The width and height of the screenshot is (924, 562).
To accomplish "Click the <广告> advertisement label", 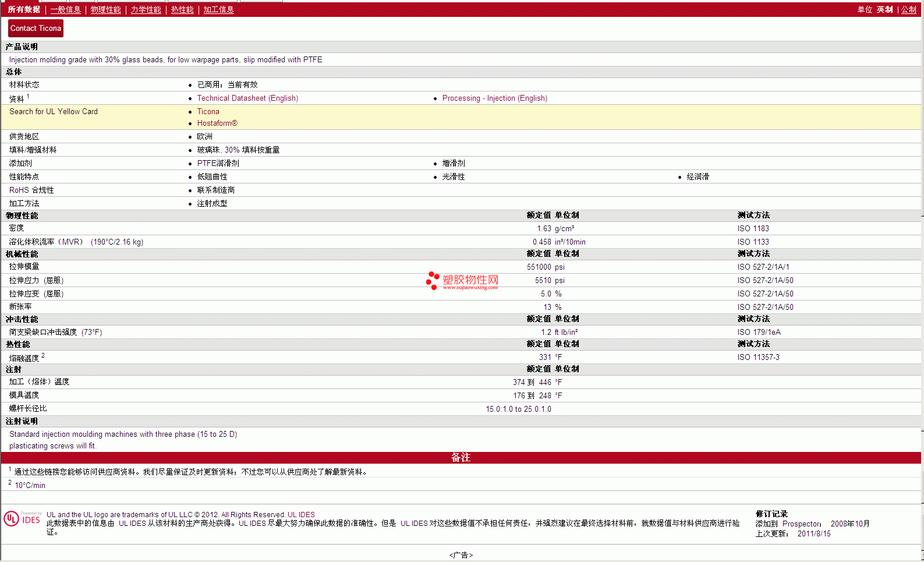I will point(461,555).
